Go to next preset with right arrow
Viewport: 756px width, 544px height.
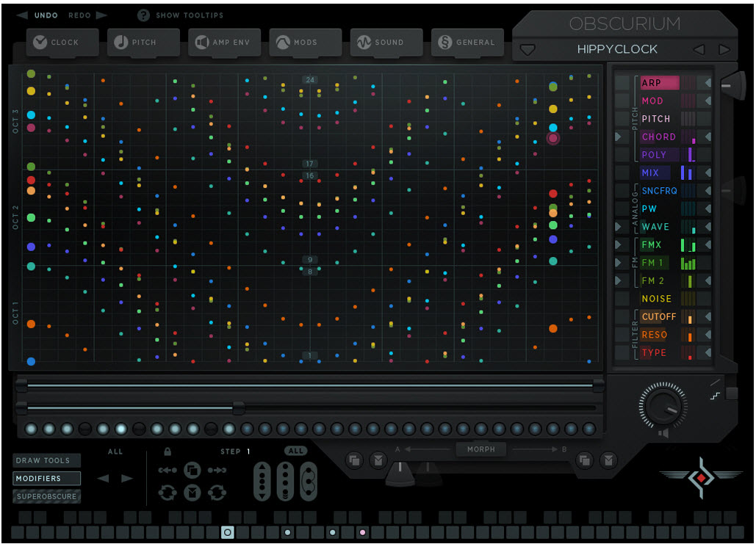click(724, 49)
